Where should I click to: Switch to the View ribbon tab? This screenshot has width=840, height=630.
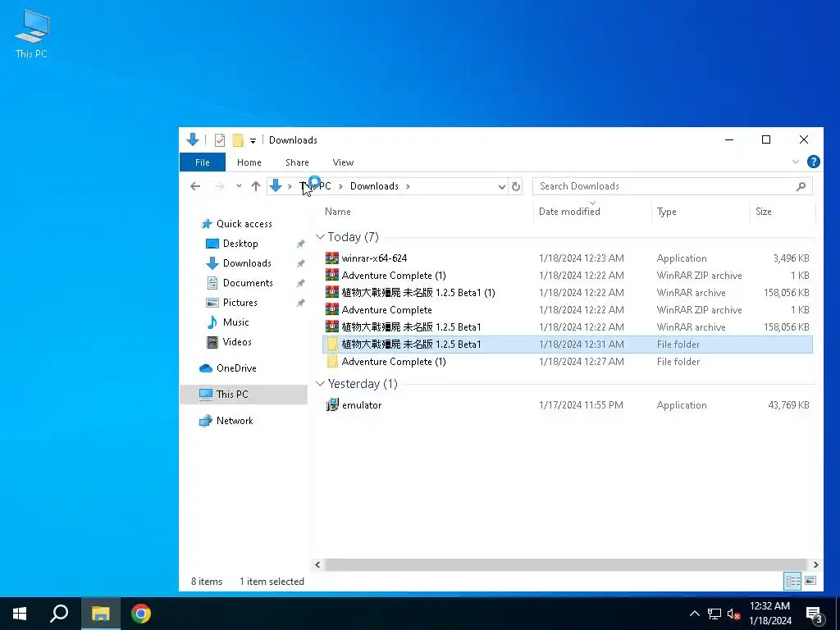pos(343,162)
